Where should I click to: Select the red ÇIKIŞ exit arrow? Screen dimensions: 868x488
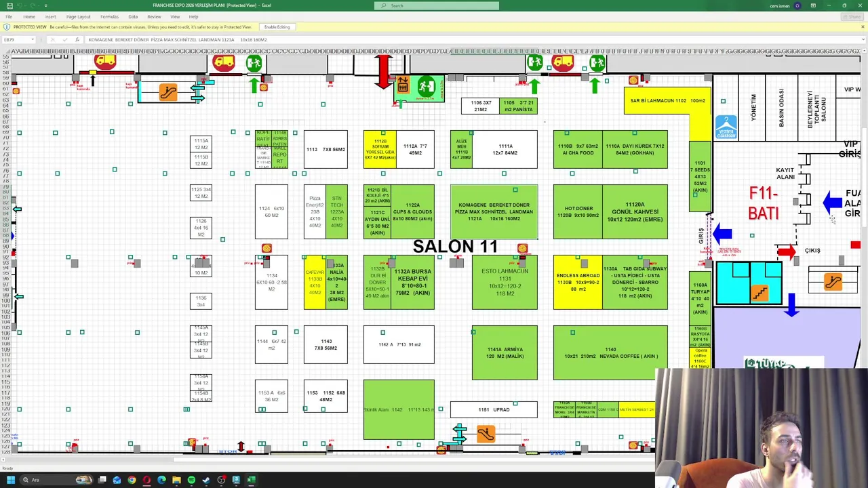point(787,252)
